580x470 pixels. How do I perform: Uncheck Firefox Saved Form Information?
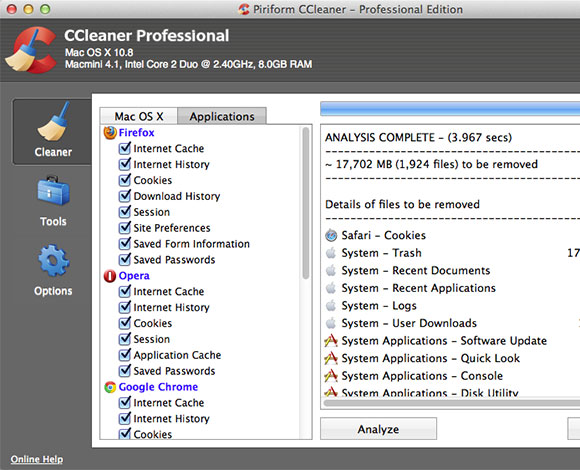pos(125,244)
